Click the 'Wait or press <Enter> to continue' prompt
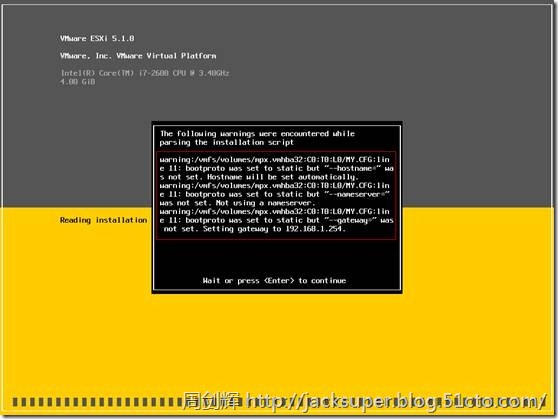Screen dimensions: 558x419 274,281
